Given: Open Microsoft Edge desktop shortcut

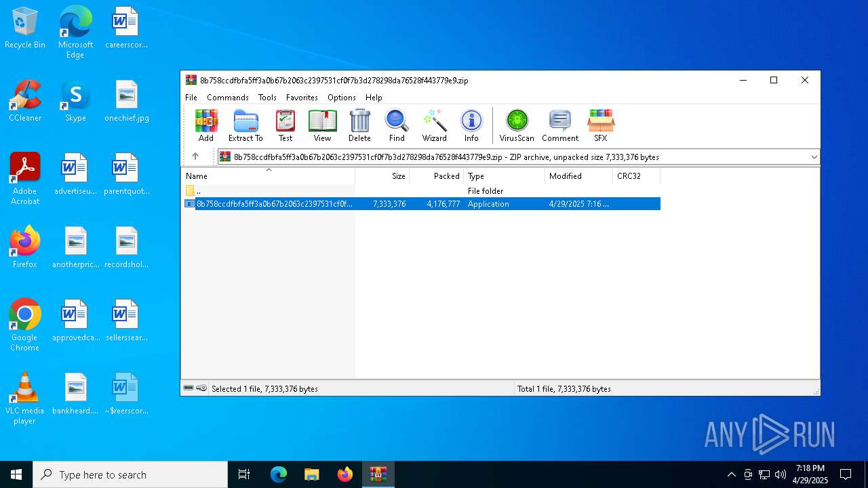Looking at the screenshot, I should (75, 33).
